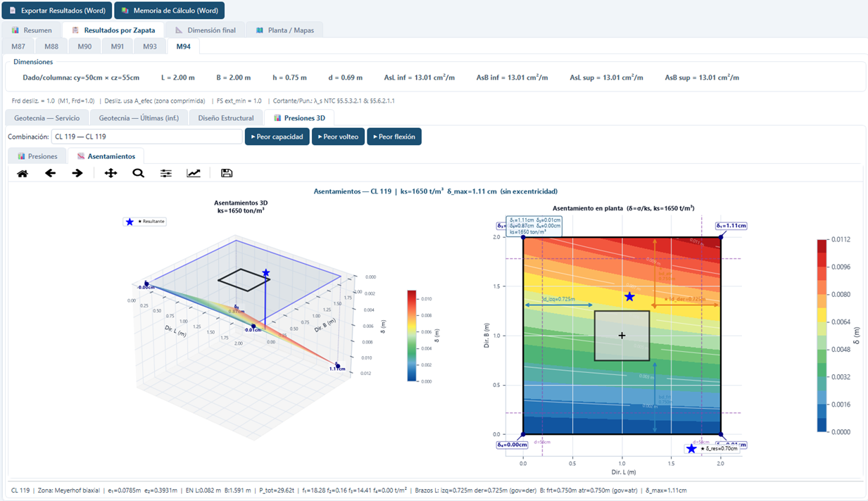
Task: Click the '★ Resultante' legend entry in 3D plot
Action: (145, 222)
